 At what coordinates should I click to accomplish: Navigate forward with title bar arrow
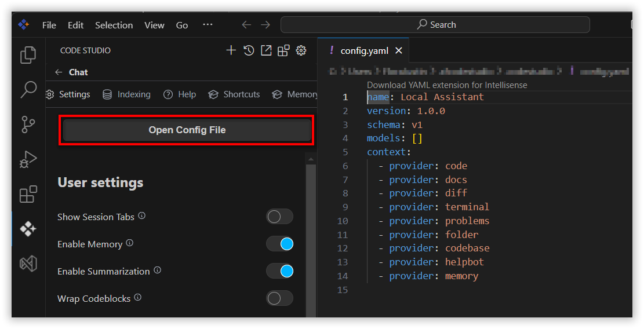pyautogui.click(x=265, y=24)
